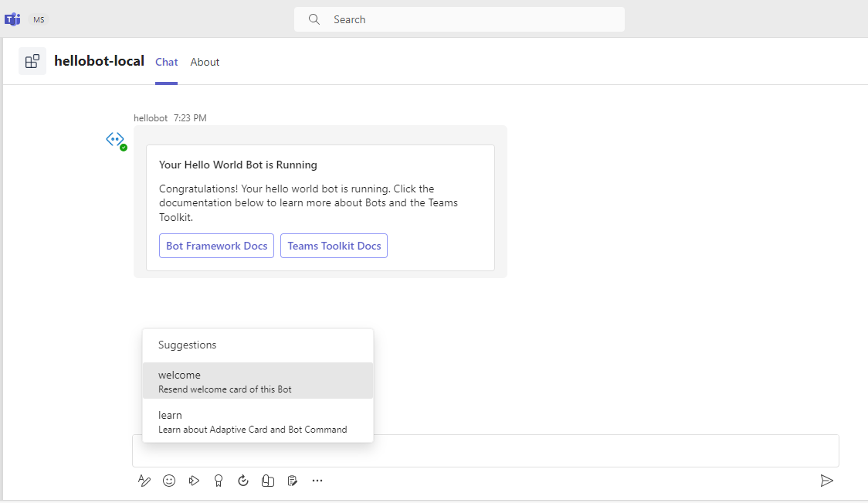Open the emoji picker
This screenshot has height=503, width=868.
[x=169, y=481]
